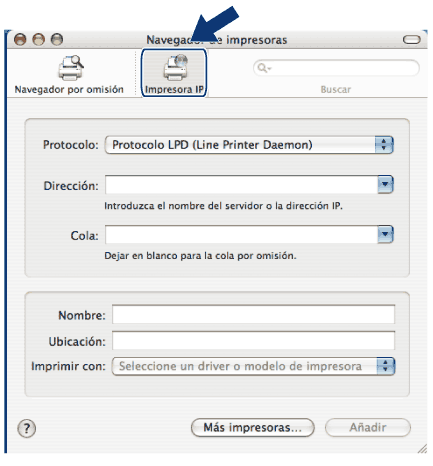Open the Imprimir con driver popup

pyautogui.click(x=253, y=366)
